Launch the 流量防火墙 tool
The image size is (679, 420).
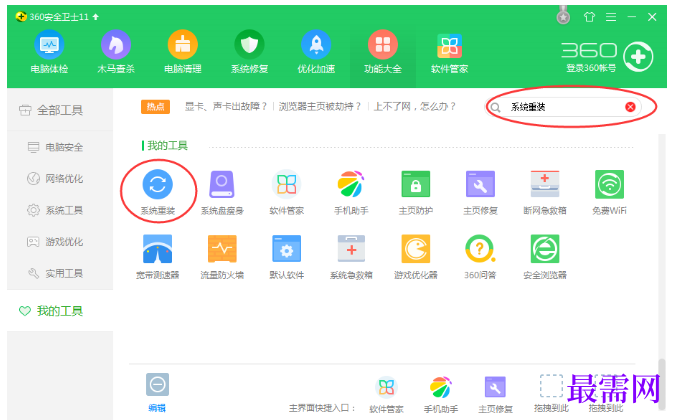[222, 256]
